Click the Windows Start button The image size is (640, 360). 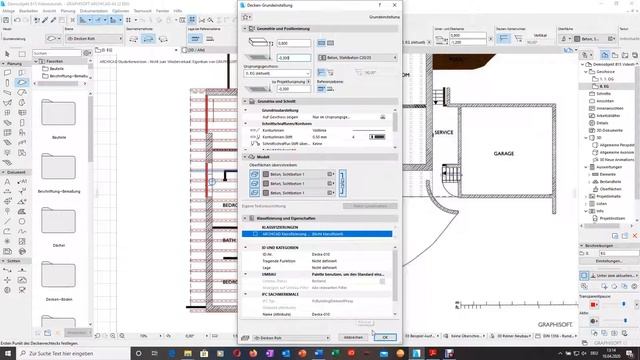[7, 353]
